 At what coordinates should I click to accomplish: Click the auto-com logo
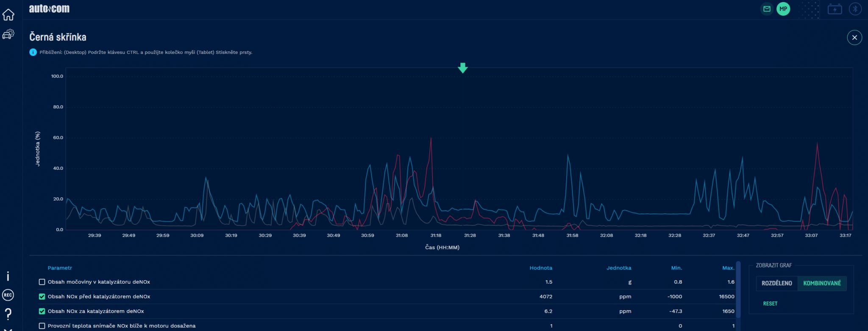49,9
